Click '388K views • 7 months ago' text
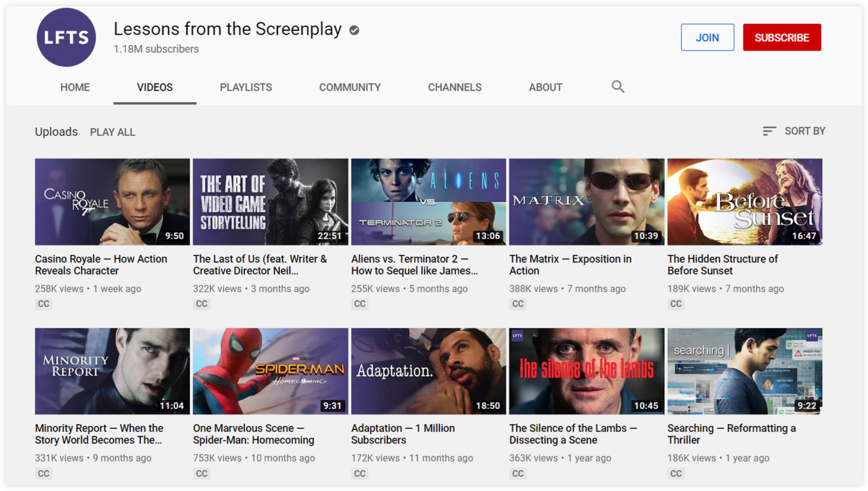Viewport: 868px width, 491px height. (567, 289)
